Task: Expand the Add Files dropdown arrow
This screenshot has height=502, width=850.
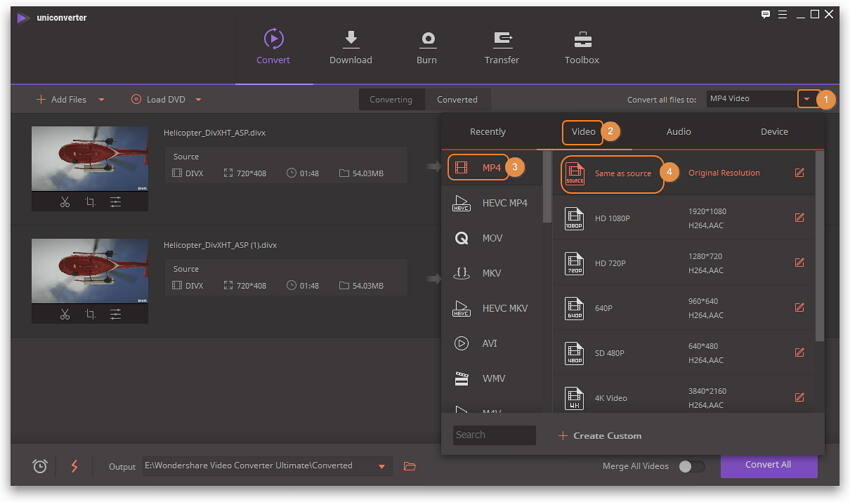Action: [x=101, y=100]
